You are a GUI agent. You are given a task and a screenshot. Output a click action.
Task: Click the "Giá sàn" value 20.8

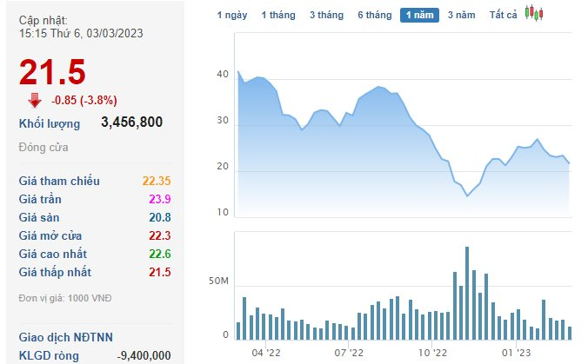coord(159,217)
